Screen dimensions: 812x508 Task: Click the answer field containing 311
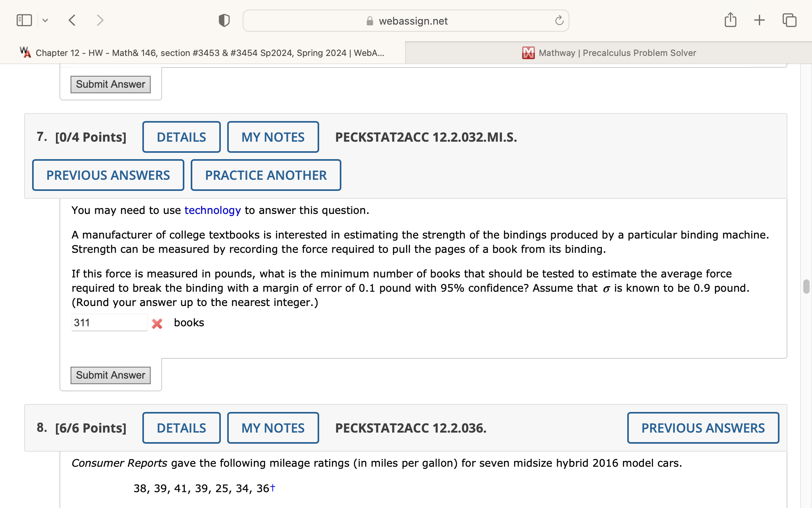tap(109, 323)
